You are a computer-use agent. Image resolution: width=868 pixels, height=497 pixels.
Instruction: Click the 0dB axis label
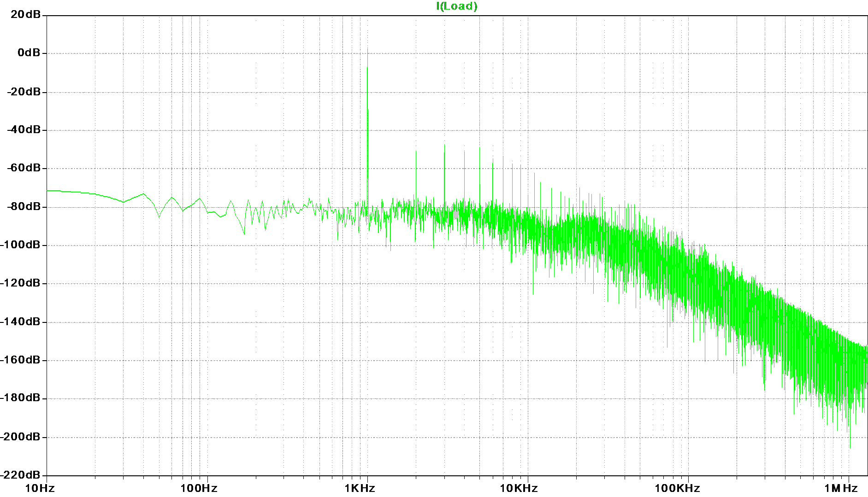pos(29,53)
